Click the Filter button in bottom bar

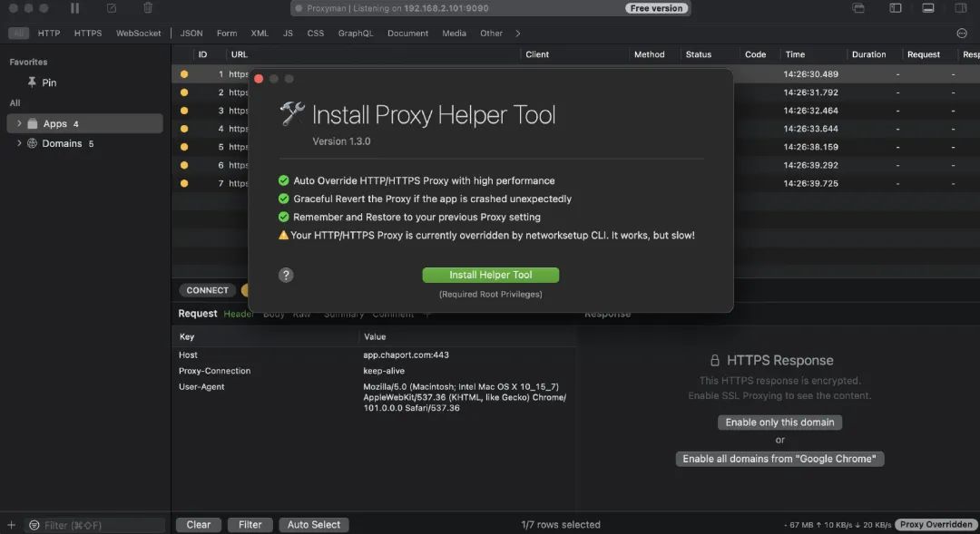click(250, 525)
